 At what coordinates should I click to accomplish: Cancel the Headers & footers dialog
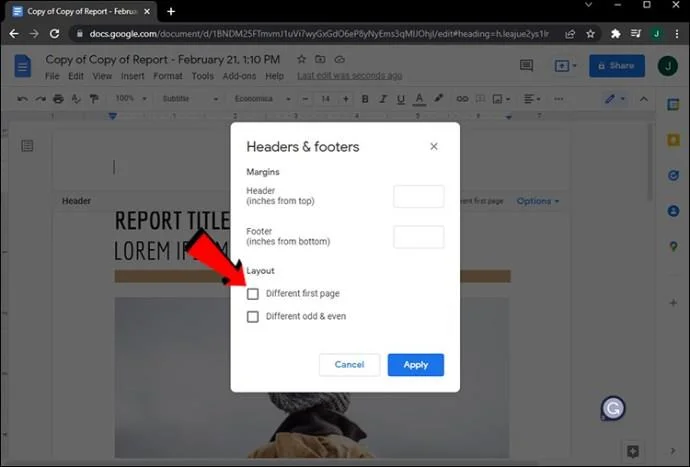(x=349, y=365)
